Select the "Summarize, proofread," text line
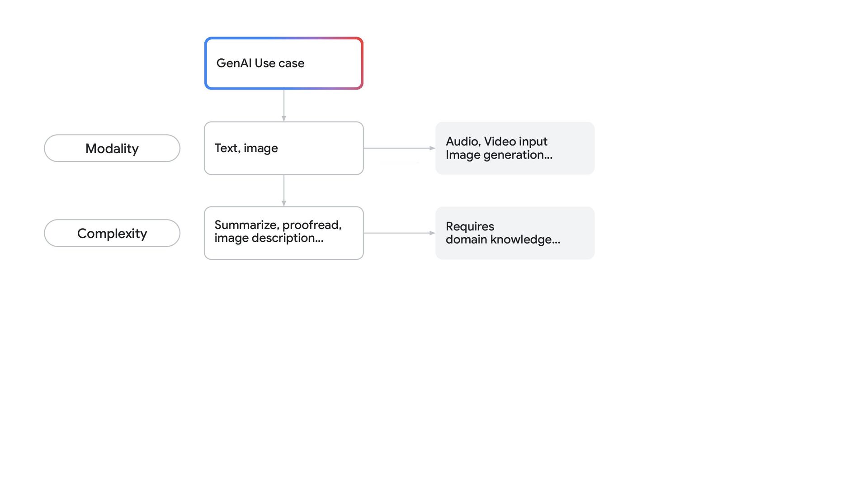The width and height of the screenshot is (868, 488). [x=278, y=225]
